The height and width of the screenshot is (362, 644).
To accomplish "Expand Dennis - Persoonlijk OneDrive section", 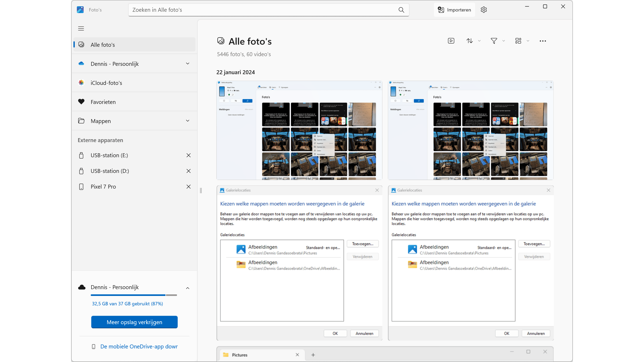I will (x=188, y=64).
